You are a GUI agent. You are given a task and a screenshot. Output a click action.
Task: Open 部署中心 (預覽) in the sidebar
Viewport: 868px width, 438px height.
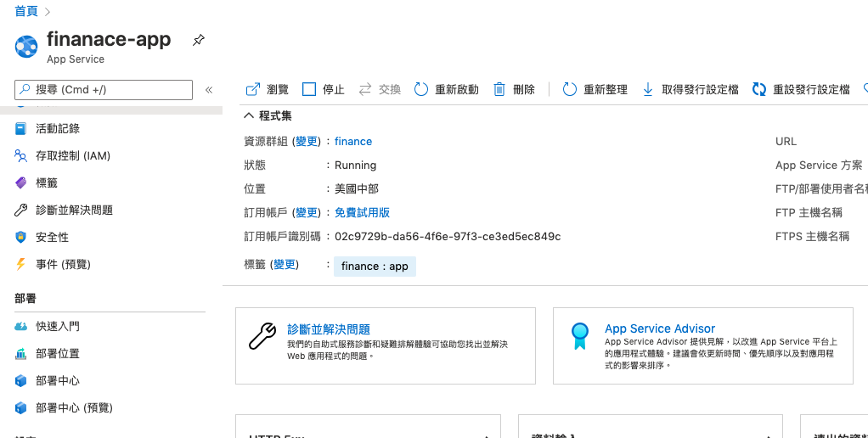[x=74, y=407]
